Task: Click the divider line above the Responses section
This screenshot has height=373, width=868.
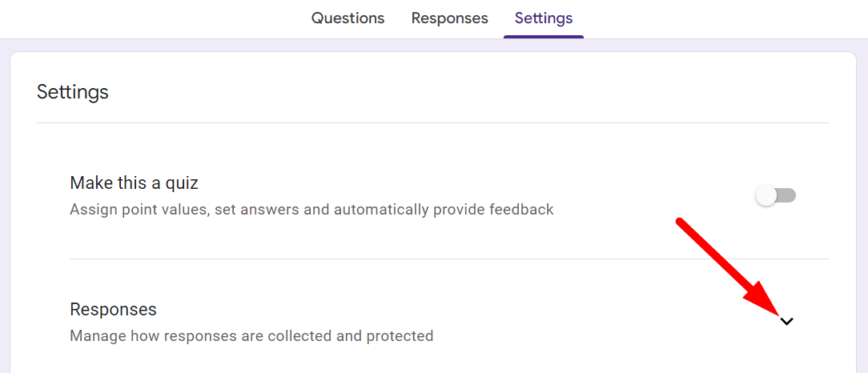Action: pos(448,259)
